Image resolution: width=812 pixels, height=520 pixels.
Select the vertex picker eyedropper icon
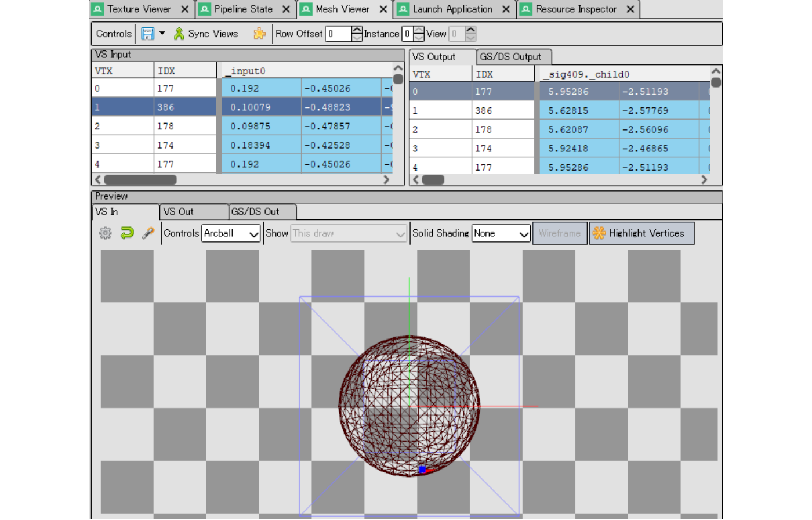147,233
